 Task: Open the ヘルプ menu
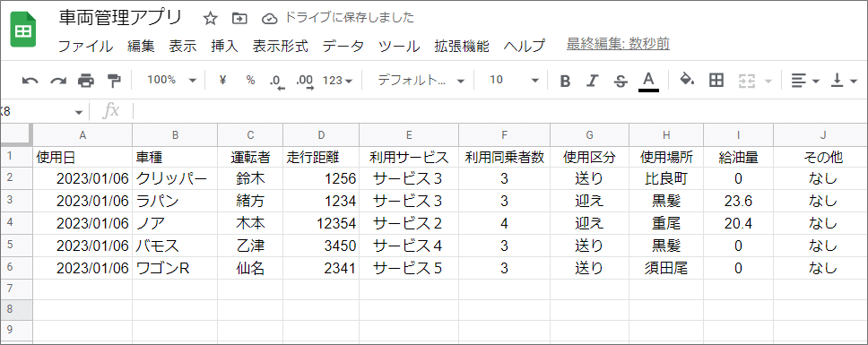[x=524, y=46]
